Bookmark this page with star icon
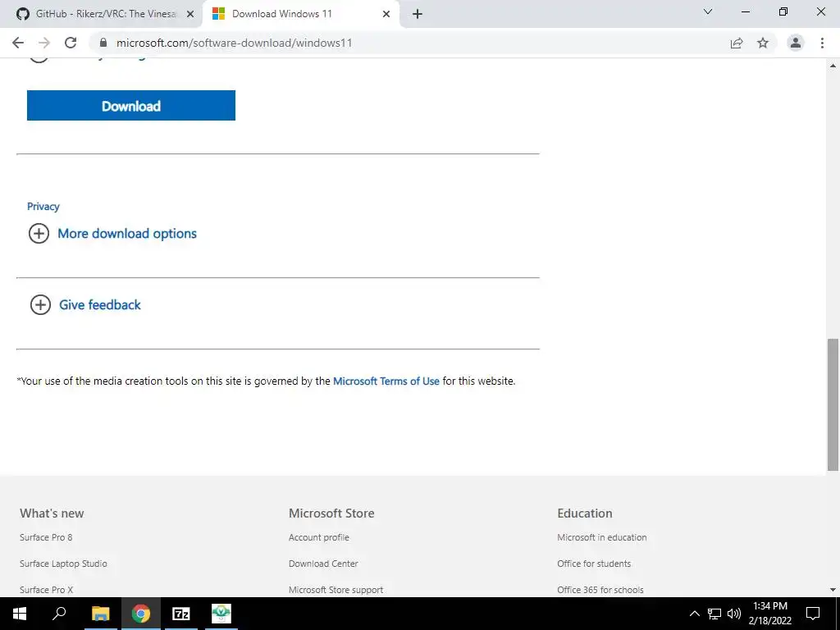 coord(763,43)
